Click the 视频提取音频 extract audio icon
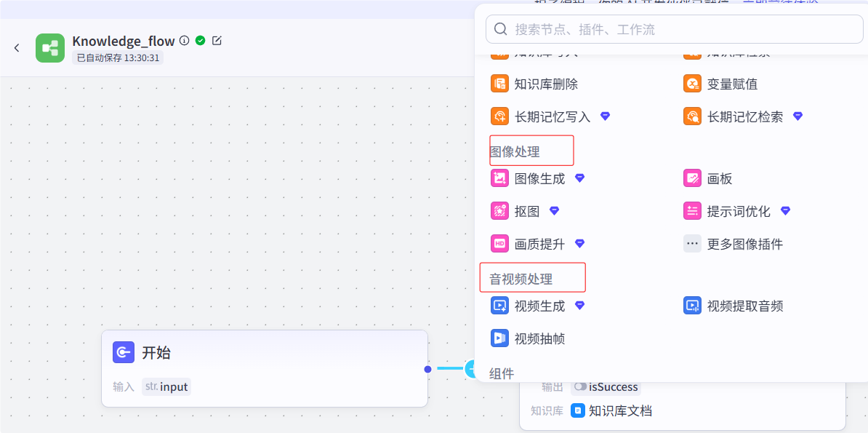868x433 pixels. tap(692, 306)
